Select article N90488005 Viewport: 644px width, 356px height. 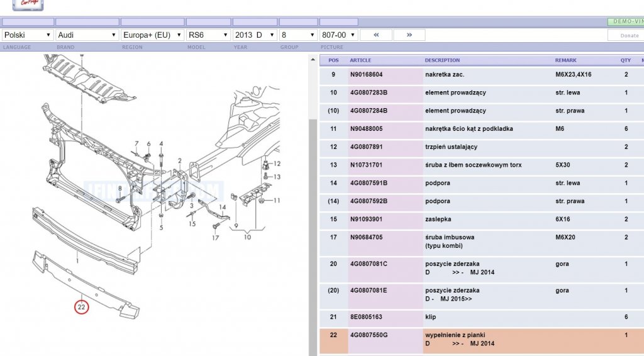click(x=366, y=128)
